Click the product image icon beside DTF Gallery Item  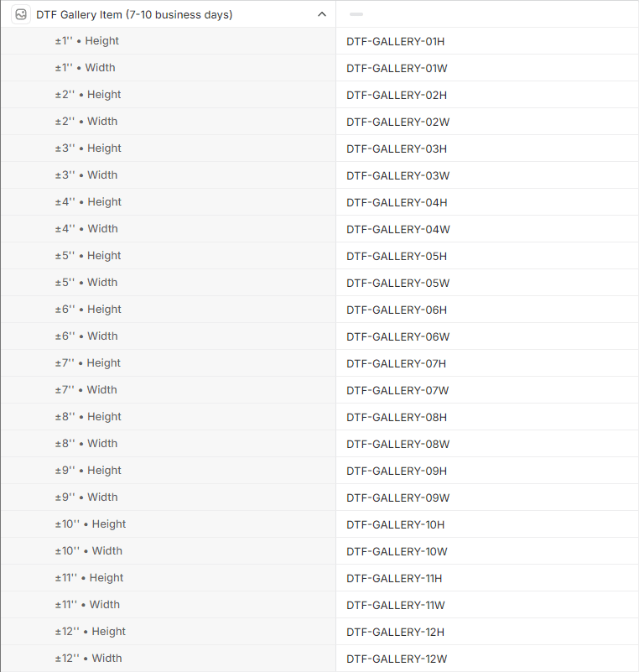coord(21,14)
